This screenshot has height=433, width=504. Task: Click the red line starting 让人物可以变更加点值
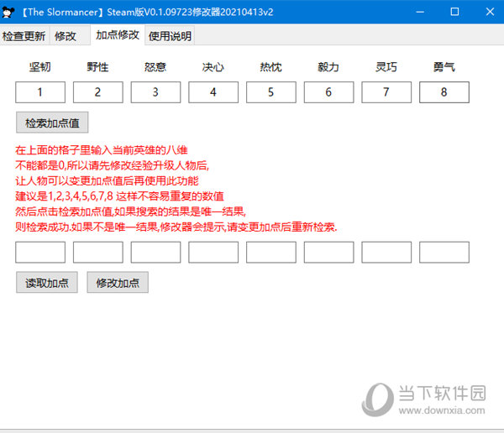107,181
